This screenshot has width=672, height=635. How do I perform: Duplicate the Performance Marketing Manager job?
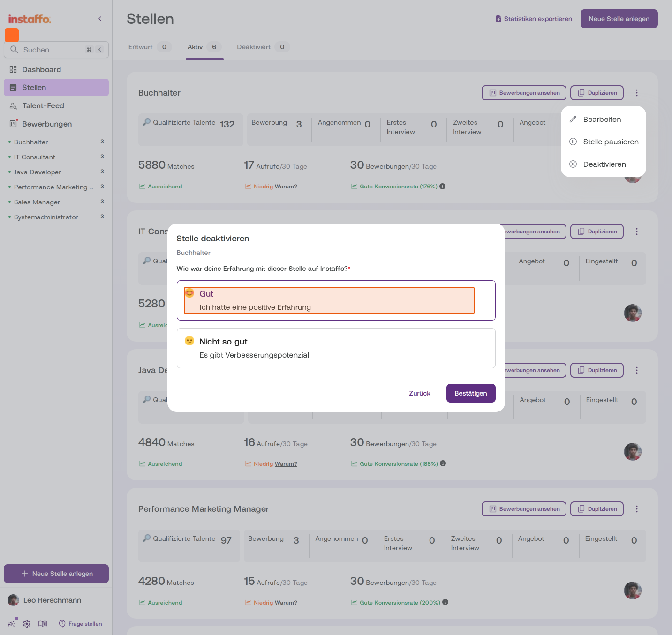click(x=597, y=509)
